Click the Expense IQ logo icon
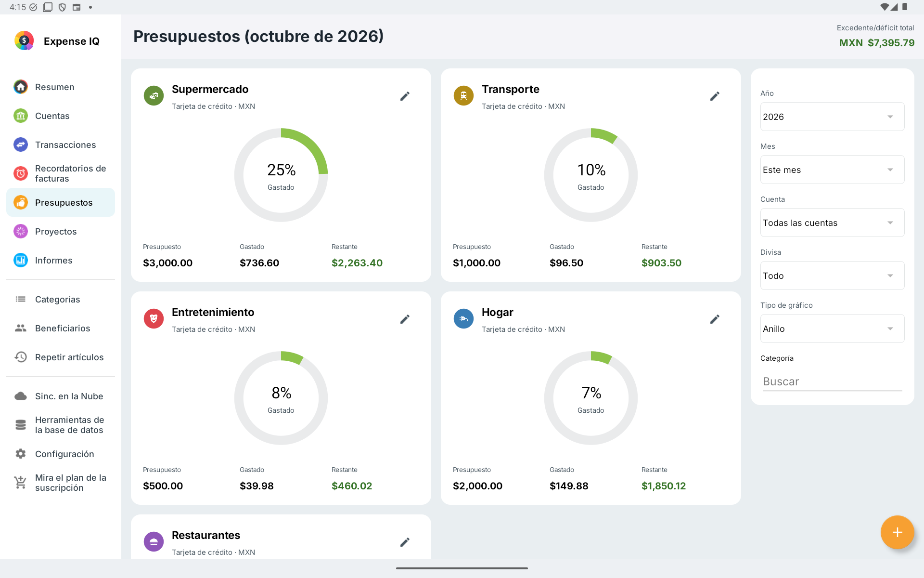The width and height of the screenshot is (924, 578). (24, 41)
